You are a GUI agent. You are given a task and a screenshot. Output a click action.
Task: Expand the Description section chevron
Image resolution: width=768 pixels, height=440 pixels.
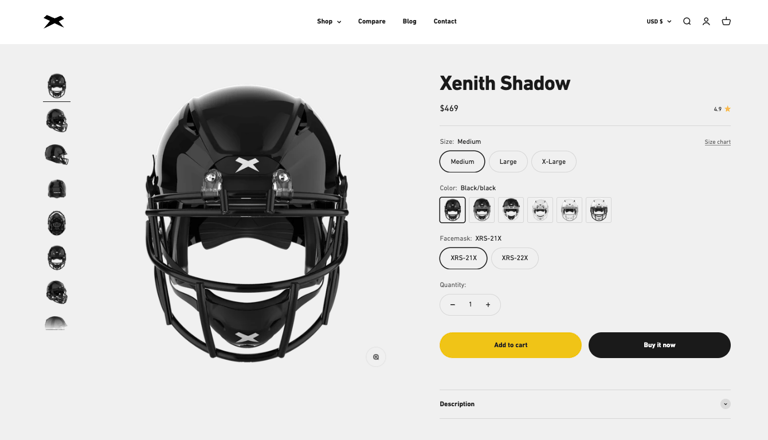[x=725, y=404]
